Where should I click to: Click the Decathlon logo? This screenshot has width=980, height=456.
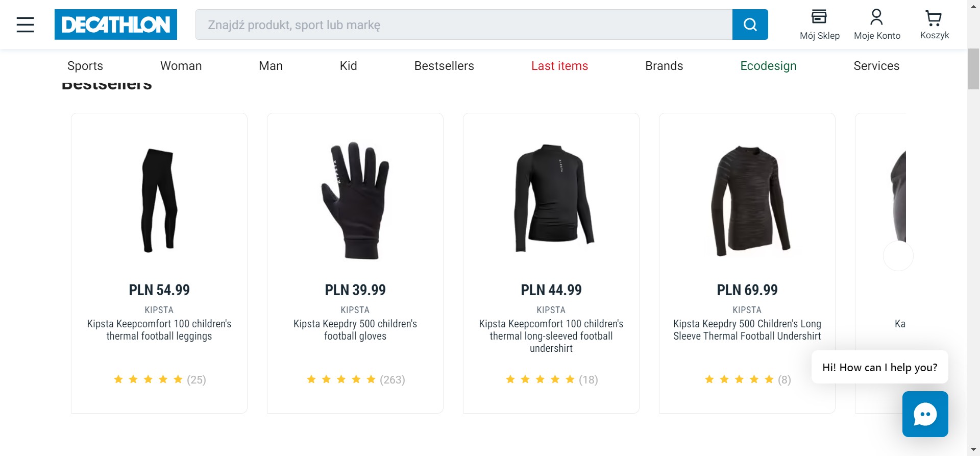(x=116, y=25)
